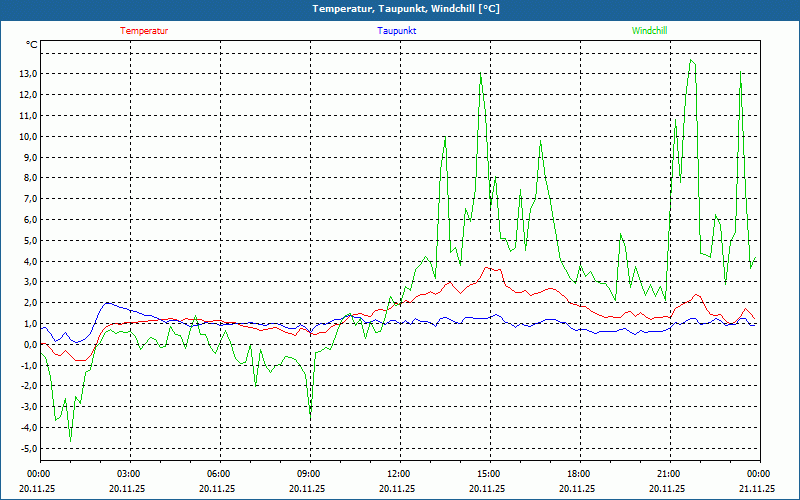The height and width of the screenshot is (500, 800).
Task: Click the Windchill dip at 09:00
Action: click(x=310, y=413)
